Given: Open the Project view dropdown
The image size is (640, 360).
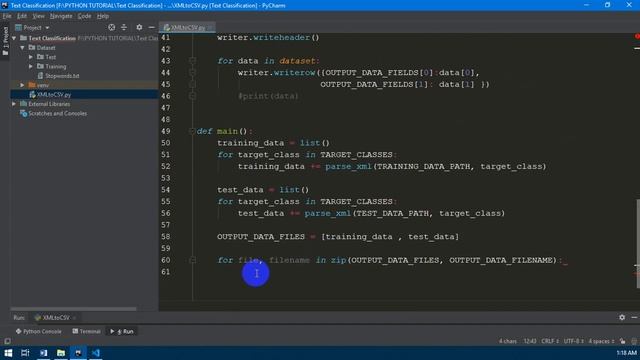Looking at the screenshot, I should click(32, 27).
